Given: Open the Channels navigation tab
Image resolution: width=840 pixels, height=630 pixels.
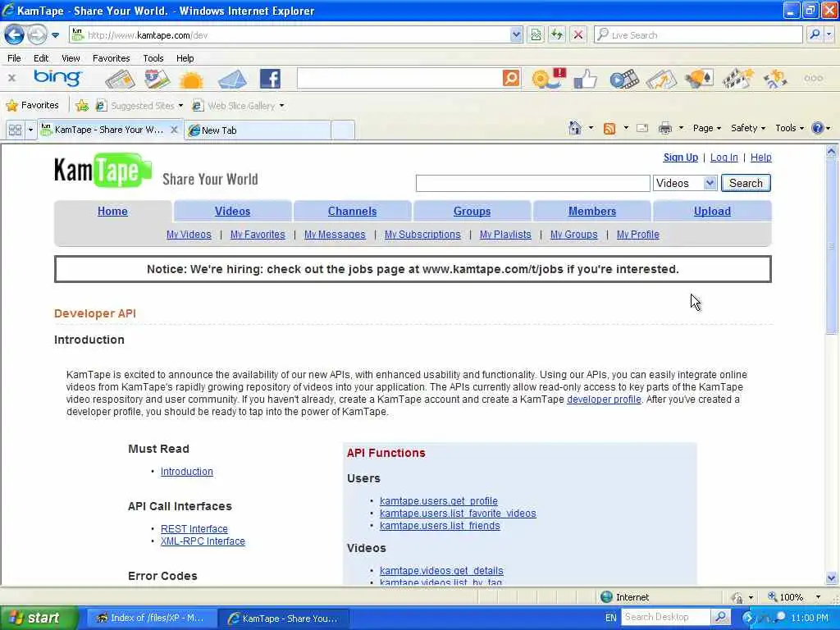Looking at the screenshot, I should point(352,211).
